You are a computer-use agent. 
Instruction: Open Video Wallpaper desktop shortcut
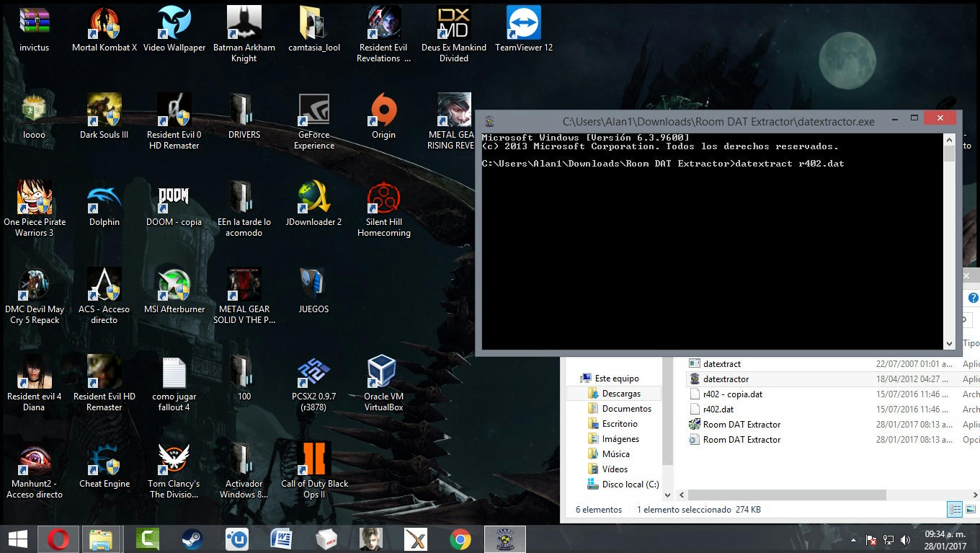point(174,30)
